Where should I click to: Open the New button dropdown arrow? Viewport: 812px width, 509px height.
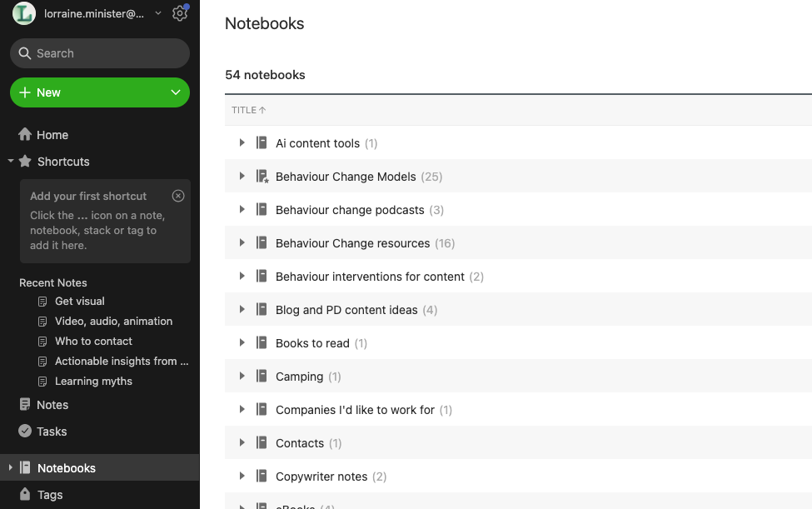176,92
